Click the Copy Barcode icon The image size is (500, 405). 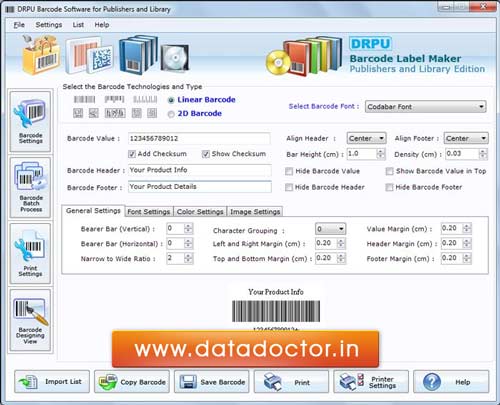click(x=108, y=382)
